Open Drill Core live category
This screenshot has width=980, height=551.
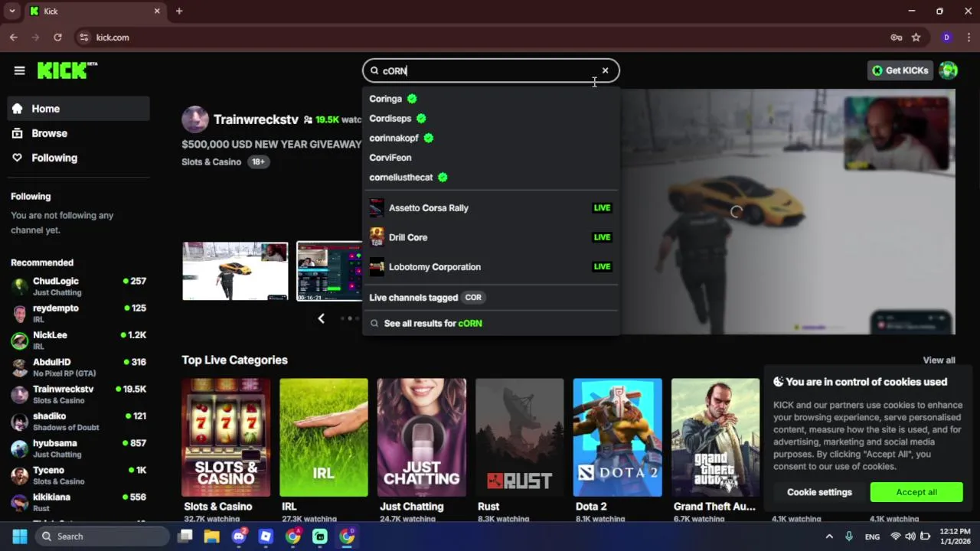[x=491, y=237]
